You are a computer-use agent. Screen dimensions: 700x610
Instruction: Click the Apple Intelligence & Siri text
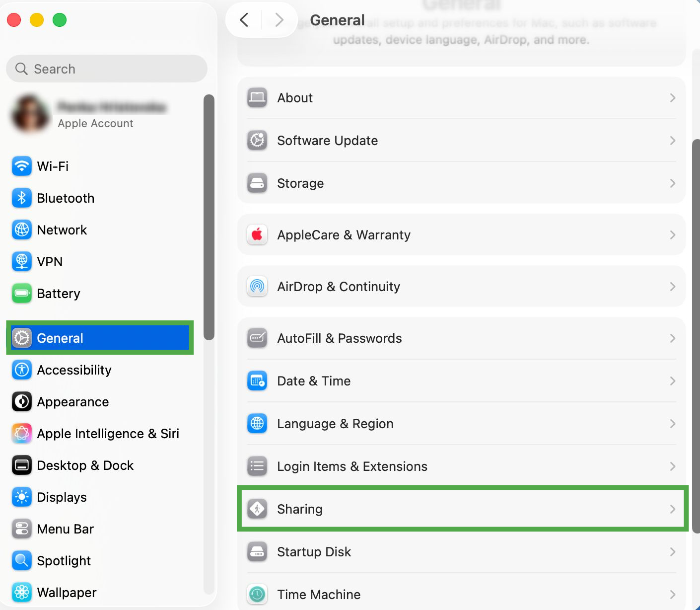point(108,434)
